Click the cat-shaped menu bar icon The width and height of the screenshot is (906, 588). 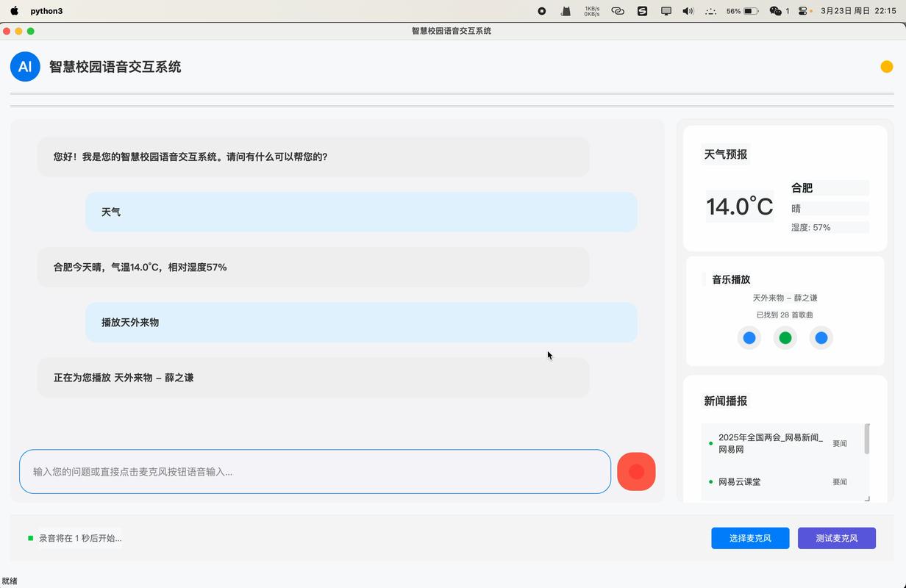pos(566,11)
